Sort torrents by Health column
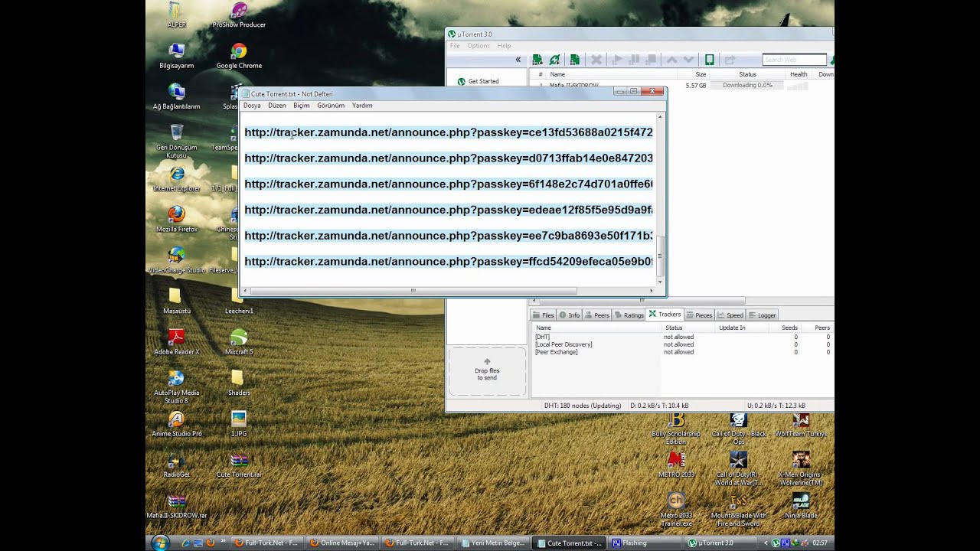980x551 pixels. [x=799, y=74]
